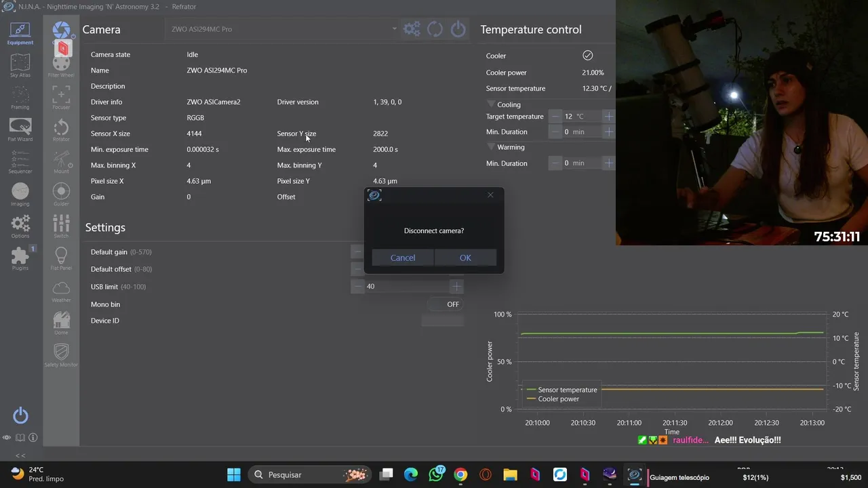Close the Disconnect camera dialog

490,195
